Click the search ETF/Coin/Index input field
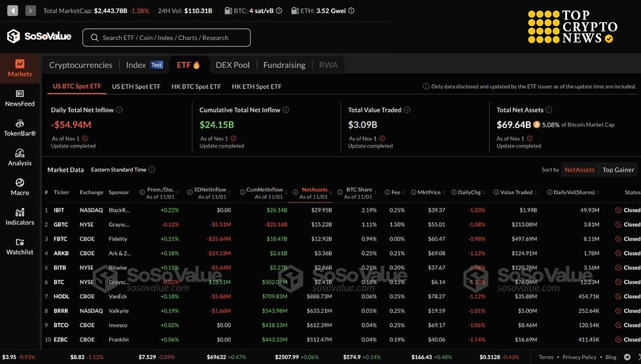The height and width of the screenshot is (364, 641). tap(166, 38)
